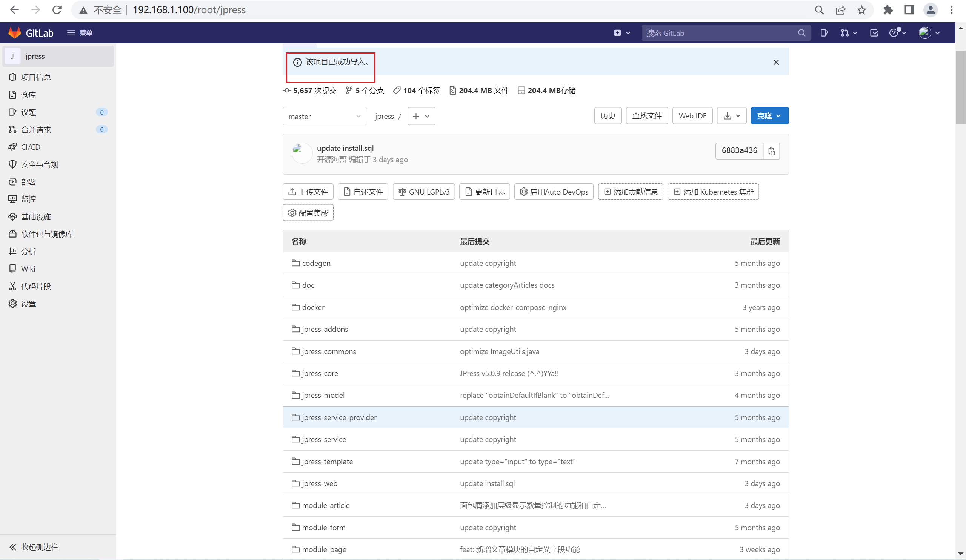Image resolution: width=966 pixels, height=560 pixels.
Task: Open the issues icon in top navbar
Action: pyautogui.click(x=824, y=33)
